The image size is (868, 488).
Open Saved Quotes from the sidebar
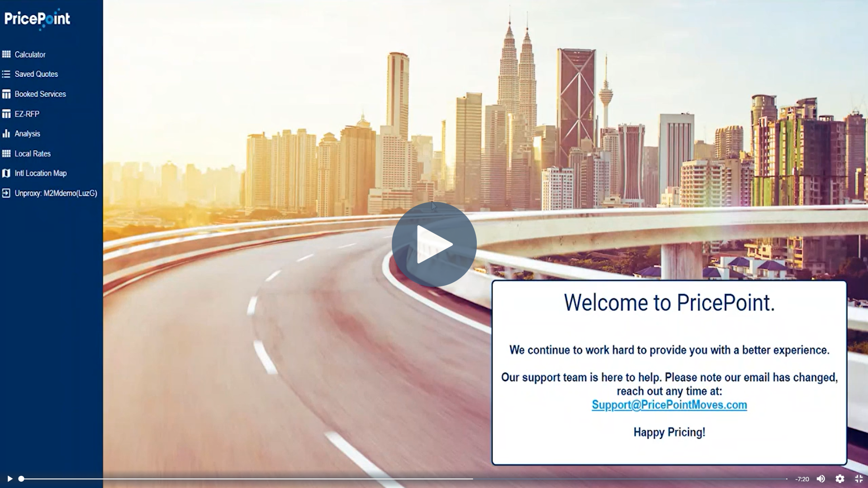pyautogui.click(x=36, y=74)
